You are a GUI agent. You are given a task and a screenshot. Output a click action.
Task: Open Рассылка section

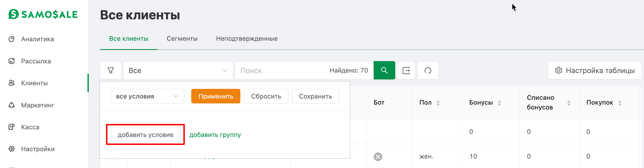tap(36, 61)
